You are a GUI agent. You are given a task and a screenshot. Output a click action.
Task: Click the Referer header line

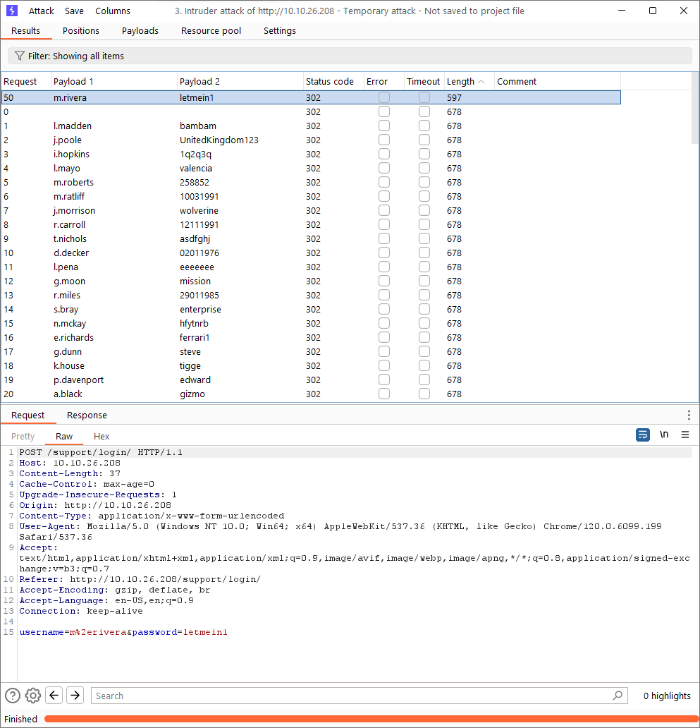[x=140, y=579]
